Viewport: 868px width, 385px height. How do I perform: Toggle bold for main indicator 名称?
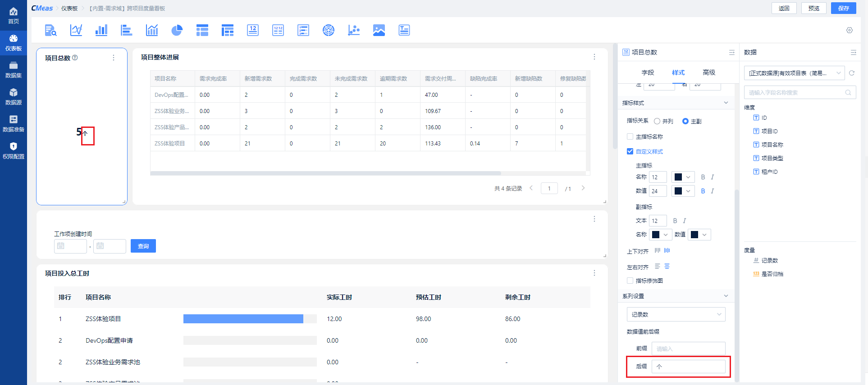point(703,177)
